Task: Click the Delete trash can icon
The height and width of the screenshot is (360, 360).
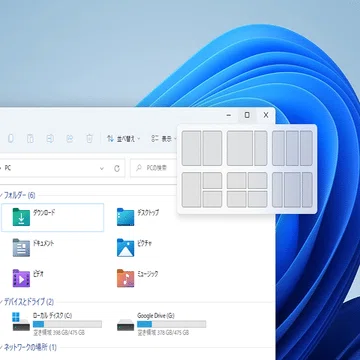Action: 89,139
